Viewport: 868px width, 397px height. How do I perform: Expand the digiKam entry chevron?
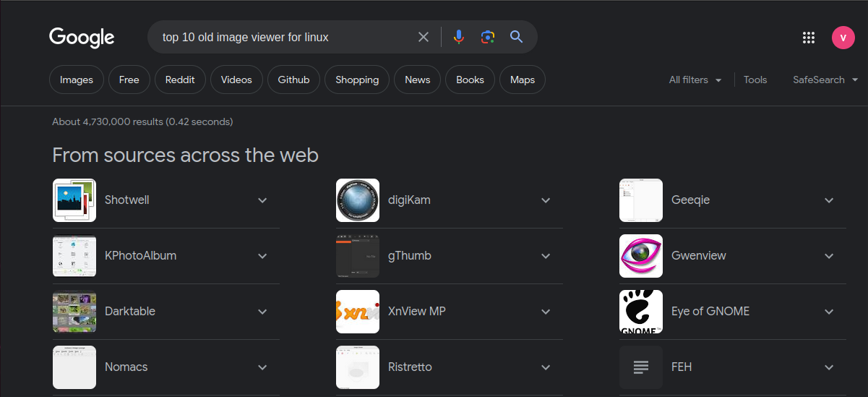546,200
